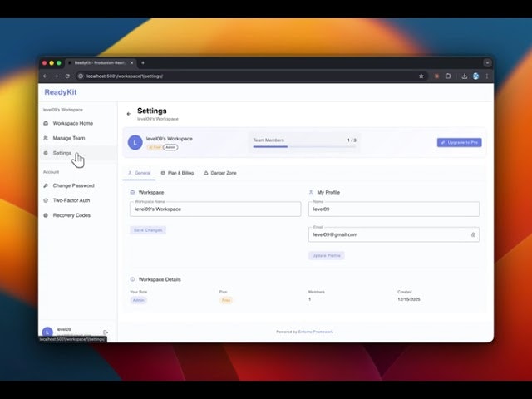
Task: Click the Workspace Name input field
Action: (x=215, y=209)
